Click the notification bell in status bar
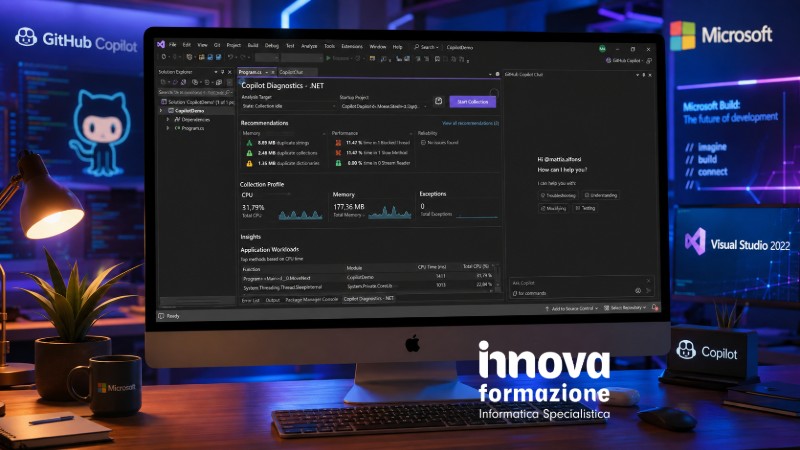800x450 pixels. [x=655, y=307]
